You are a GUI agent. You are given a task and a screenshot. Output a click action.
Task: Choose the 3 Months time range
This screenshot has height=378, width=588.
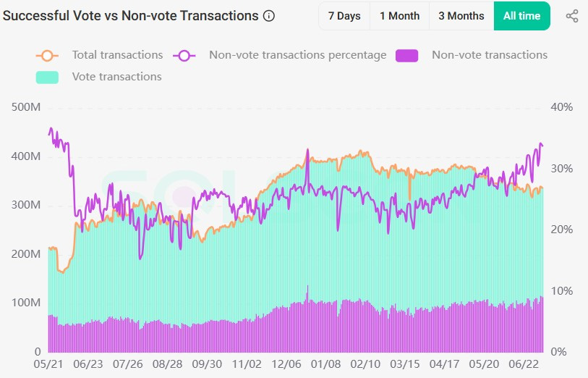click(x=461, y=16)
